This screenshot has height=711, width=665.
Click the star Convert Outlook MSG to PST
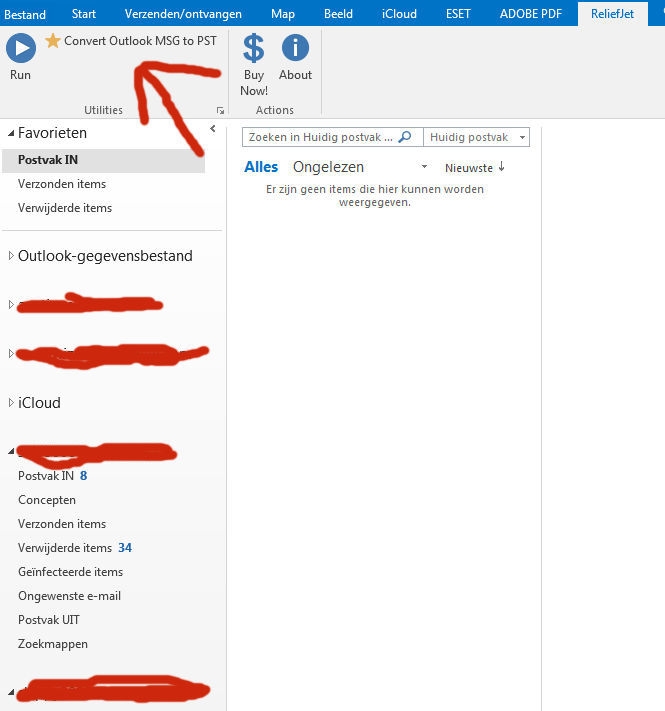[x=131, y=41]
